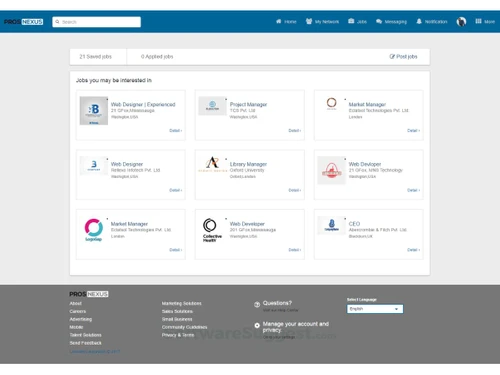
Task: Click the Colective Health company logo
Action: 212,230
